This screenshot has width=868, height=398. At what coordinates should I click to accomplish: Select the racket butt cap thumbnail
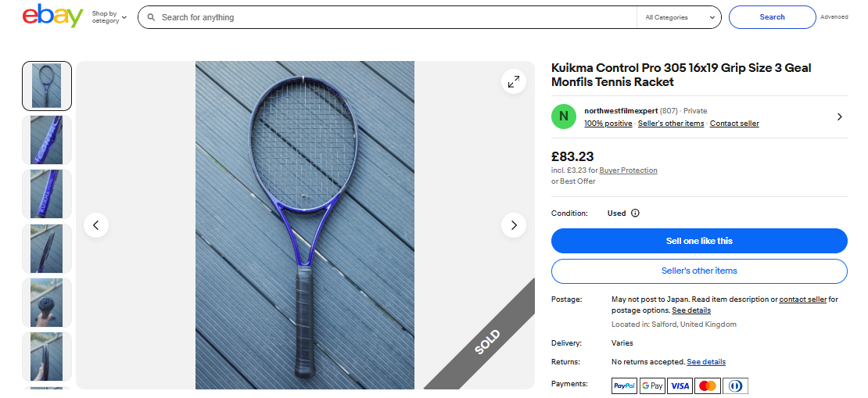coord(47,302)
